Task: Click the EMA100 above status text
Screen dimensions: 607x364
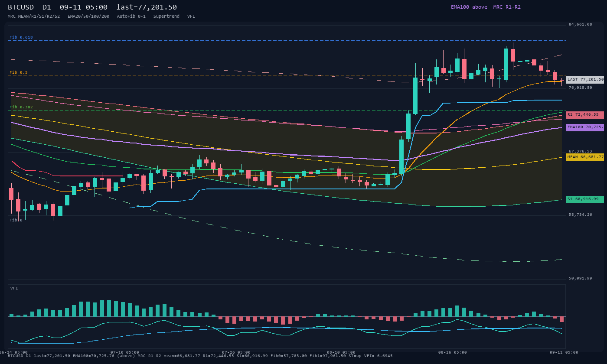Action: pyautogui.click(x=469, y=7)
